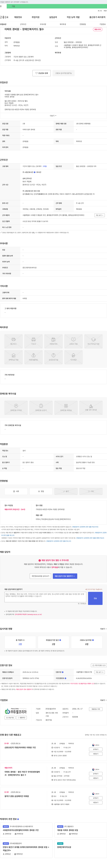Switch to the 우대사항 tab
Viewport: 107px width, 868px height.
tap(43, 24)
